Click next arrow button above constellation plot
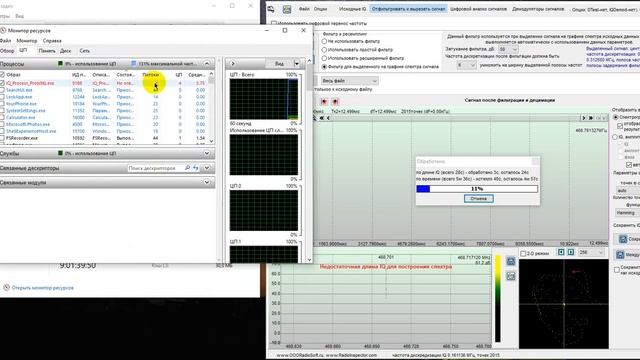The width and height of the screenshot is (640, 360). pyautogui.click(x=571, y=253)
